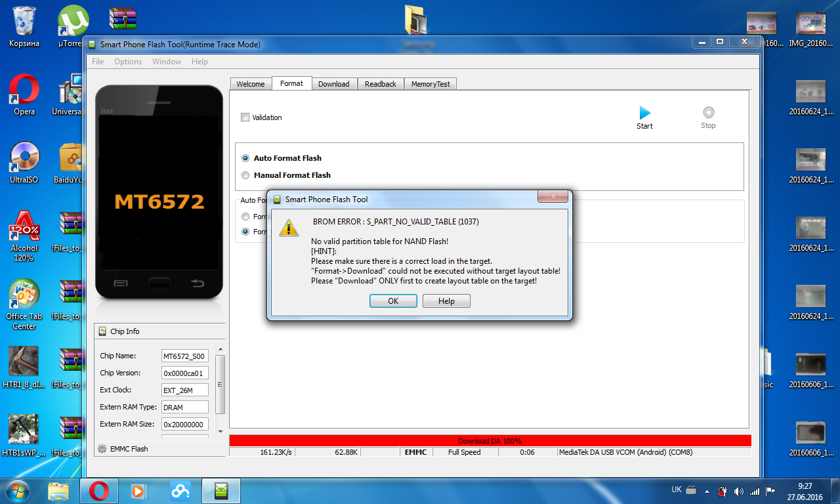
Task: Click the Flash Tool Android taskbar button
Action: pyautogui.click(x=221, y=490)
